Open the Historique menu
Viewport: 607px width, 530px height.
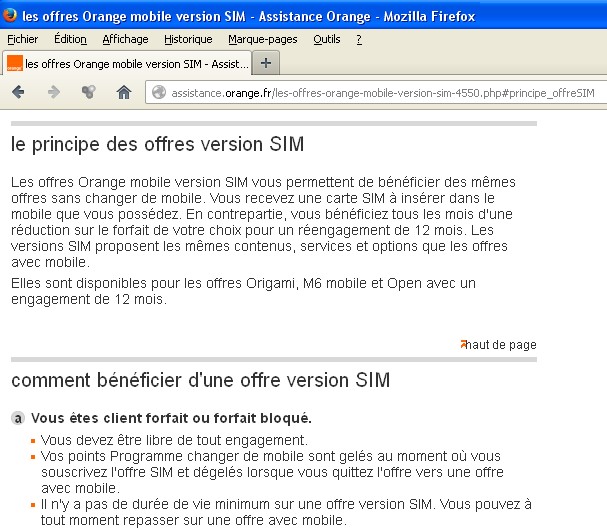[188, 39]
